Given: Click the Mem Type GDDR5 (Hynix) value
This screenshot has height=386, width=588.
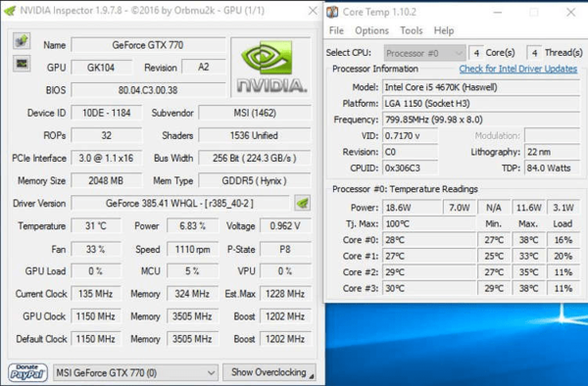Looking at the screenshot, I should [x=255, y=180].
